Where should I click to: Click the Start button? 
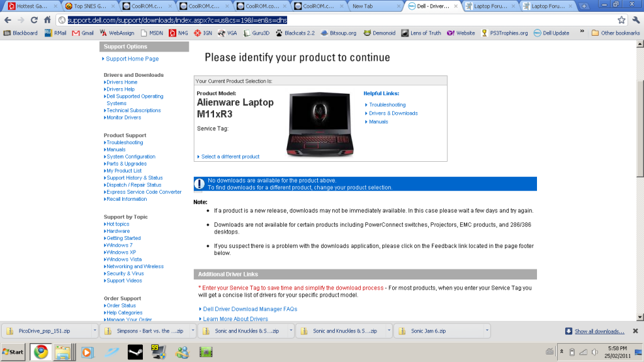click(x=13, y=352)
